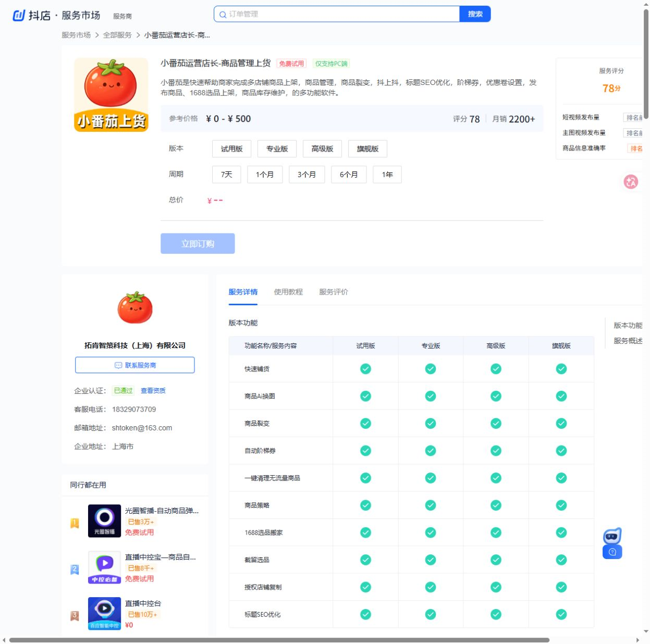
Task: Jump to 版本功能 anchor in side nav
Action: tap(628, 325)
